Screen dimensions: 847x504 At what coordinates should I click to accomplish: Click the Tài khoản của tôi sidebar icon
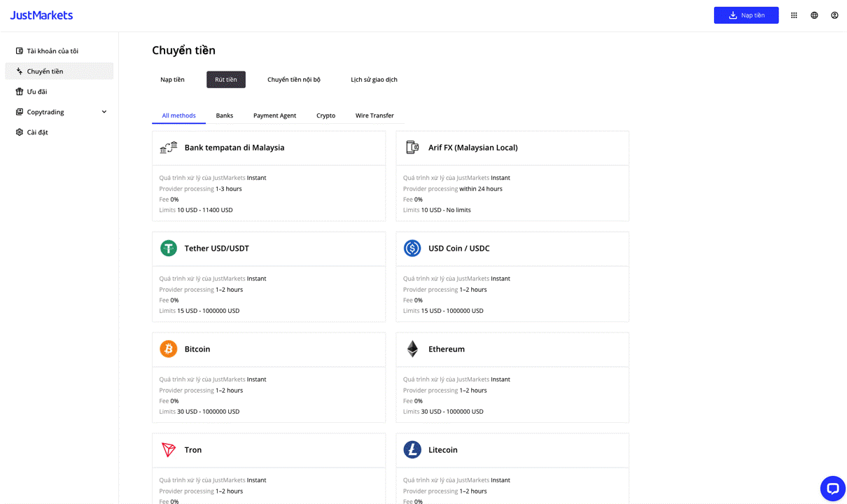tap(20, 51)
